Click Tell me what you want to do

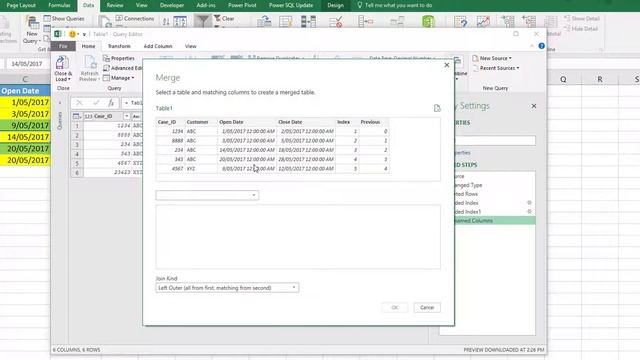click(x=394, y=5)
